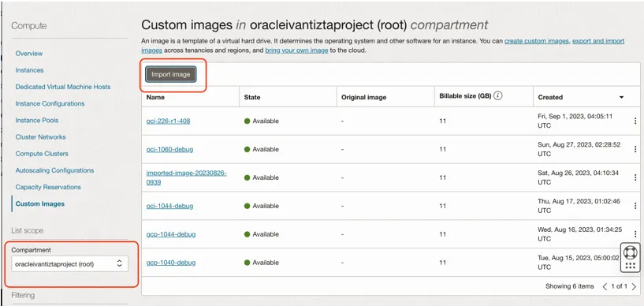644x306 pixels.
Task: Click the Billable size (GB) header
Action: [465, 96]
